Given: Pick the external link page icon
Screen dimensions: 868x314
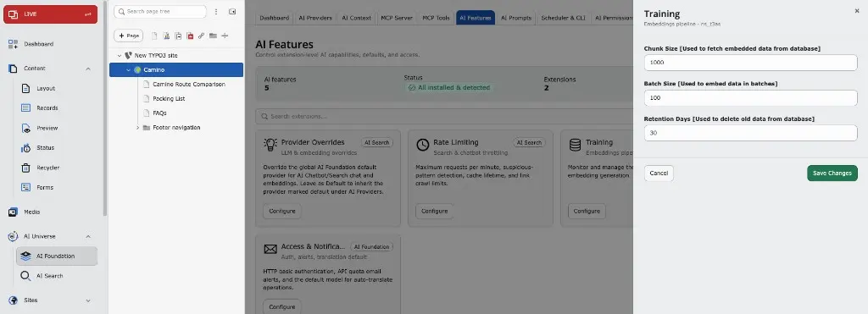Looking at the screenshot, I should (x=202, y=36).
